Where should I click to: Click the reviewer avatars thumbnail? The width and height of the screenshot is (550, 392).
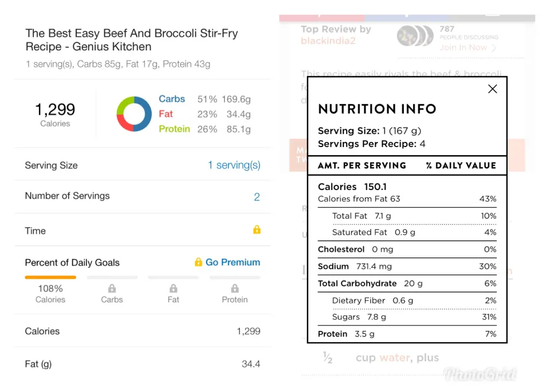pos(415,37)
